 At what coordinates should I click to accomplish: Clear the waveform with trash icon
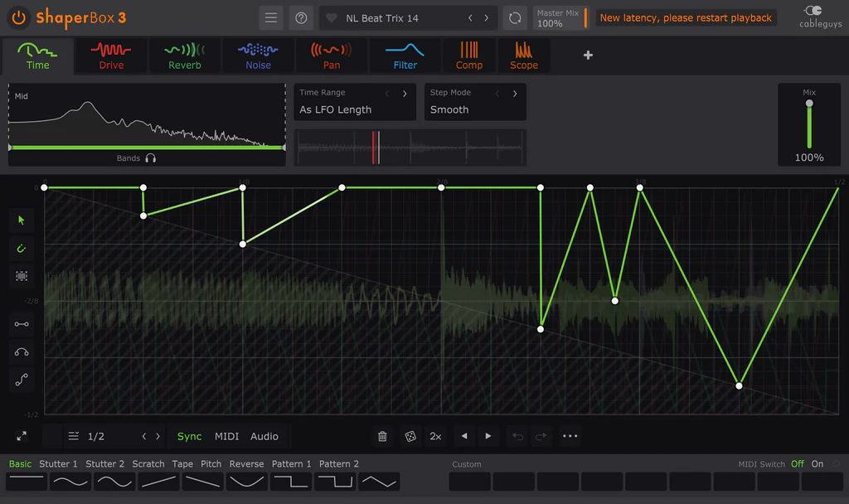[382, 436]
